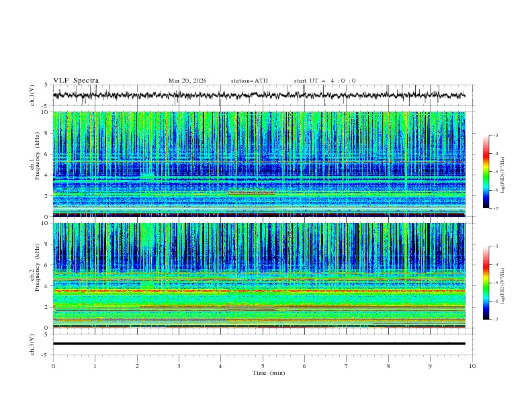Click inside the ch.1 spectrogram panel
The width and height of the screenshot is (532, 411).
(x=259, y=164)
